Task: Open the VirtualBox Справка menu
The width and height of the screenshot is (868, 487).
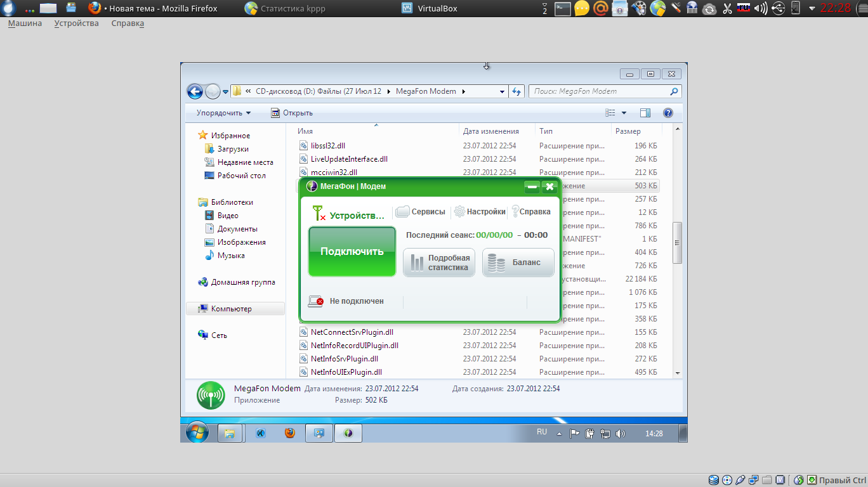Action: pyautogui.click(x=128, y=23)
